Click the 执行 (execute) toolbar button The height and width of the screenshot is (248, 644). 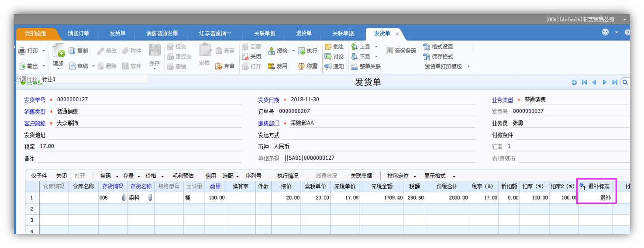coord(308,51)
